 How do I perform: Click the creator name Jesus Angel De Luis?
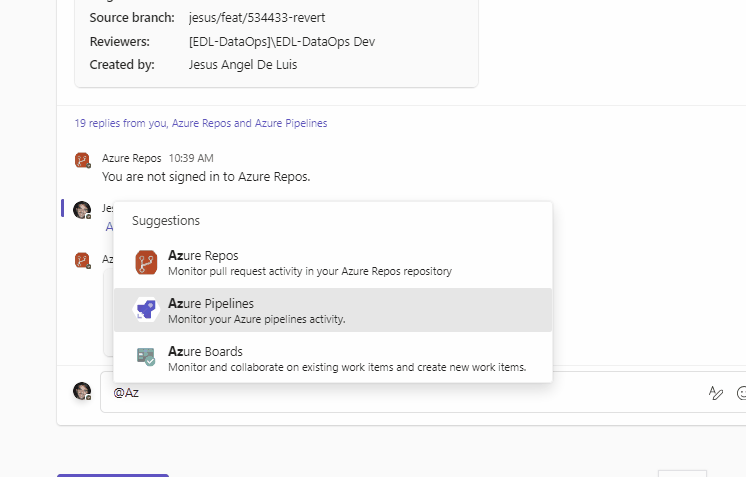click(x=243, y=65)
